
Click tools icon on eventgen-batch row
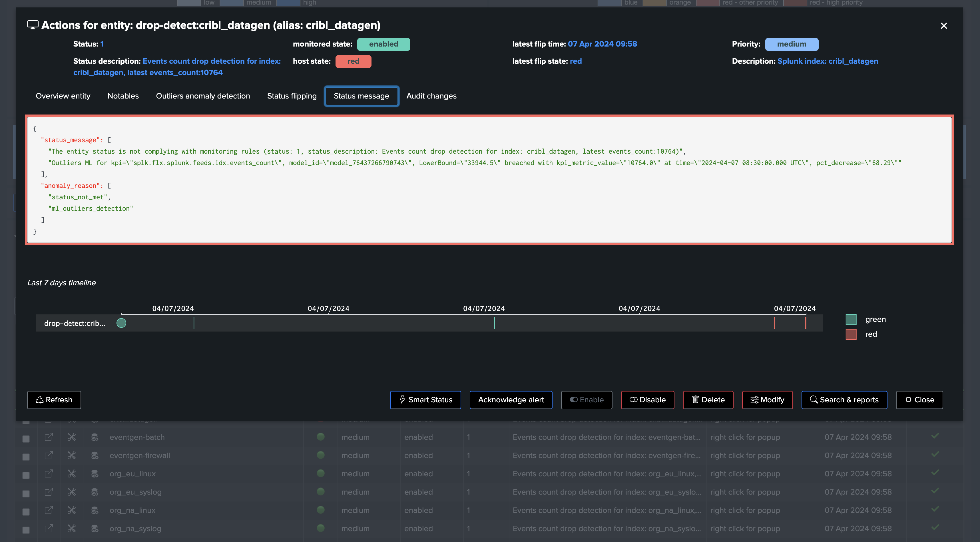(x=71, y=437)
